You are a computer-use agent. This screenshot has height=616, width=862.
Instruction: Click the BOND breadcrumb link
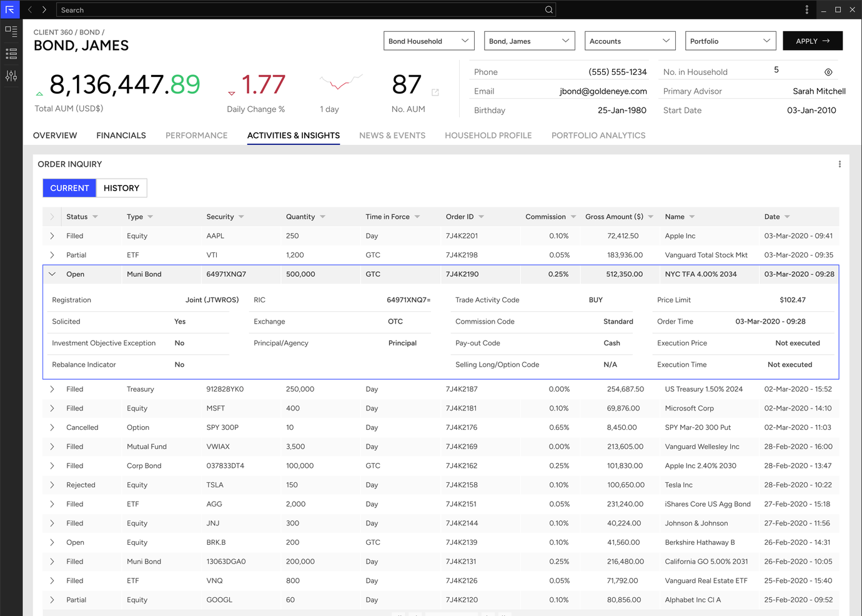89,32
